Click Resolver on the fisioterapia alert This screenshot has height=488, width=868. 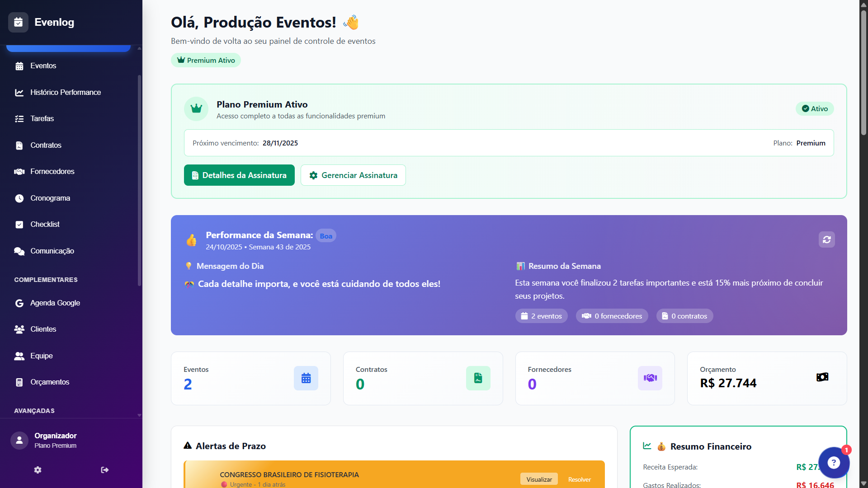[579, 479]
